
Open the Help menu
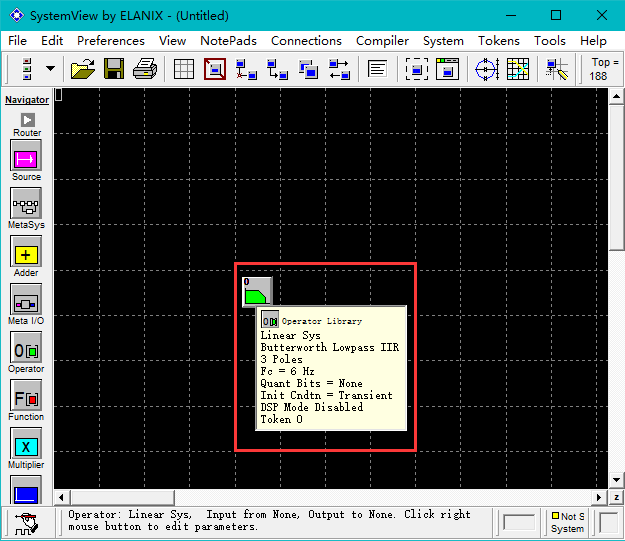click(593, 41)
